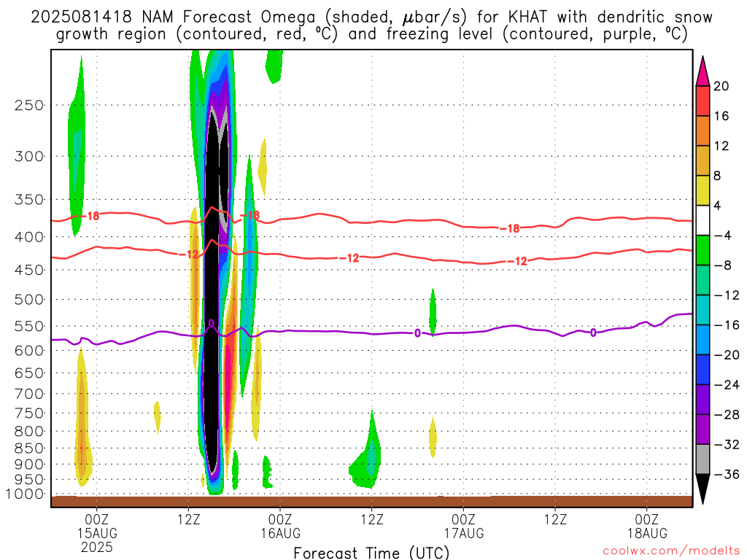Click the 500 pressure level label
The image size is (747, 560).
point(29,300)
